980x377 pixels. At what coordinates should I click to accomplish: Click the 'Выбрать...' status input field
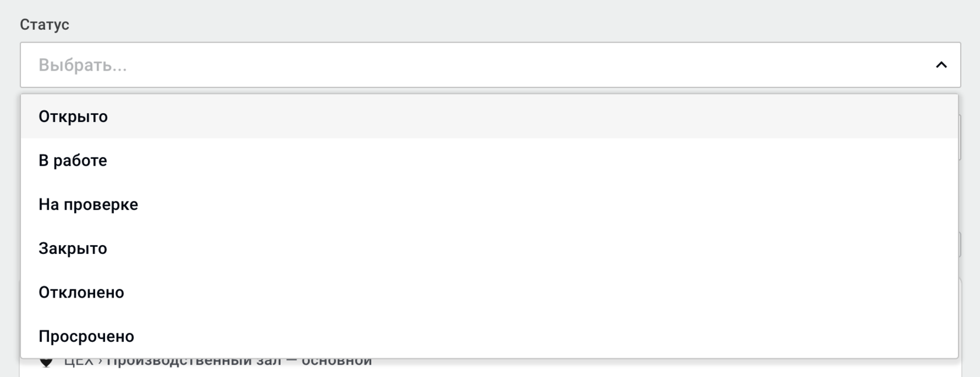coord(490,65)
